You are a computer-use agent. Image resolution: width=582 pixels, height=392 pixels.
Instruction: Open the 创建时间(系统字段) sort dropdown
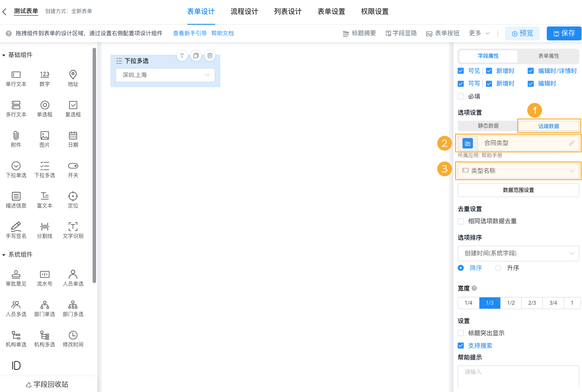518,253
